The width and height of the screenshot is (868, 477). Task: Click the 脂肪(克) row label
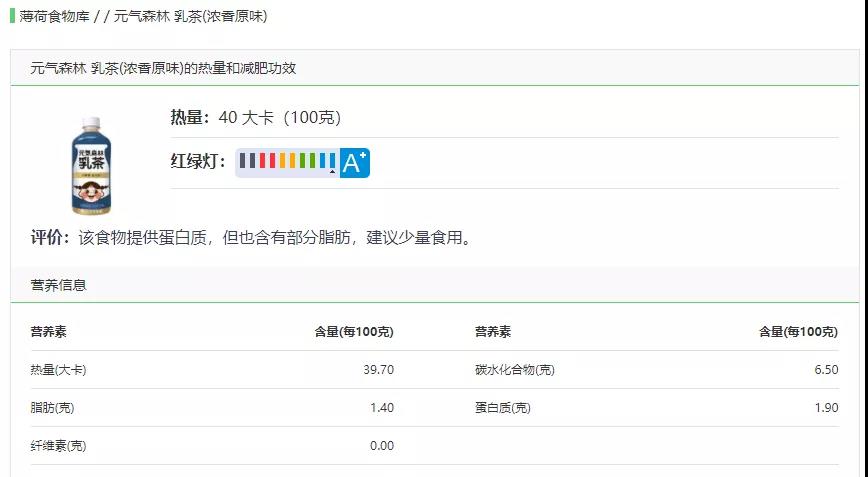52,408
